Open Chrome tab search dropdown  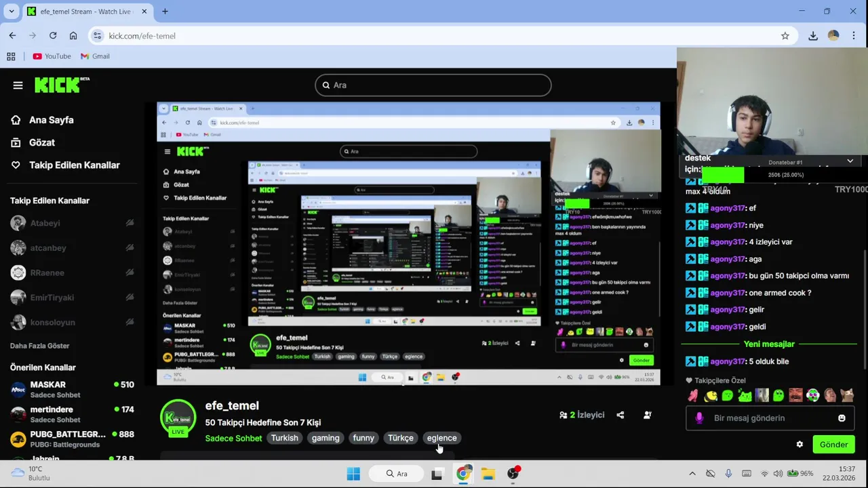[x=11, y=12]
